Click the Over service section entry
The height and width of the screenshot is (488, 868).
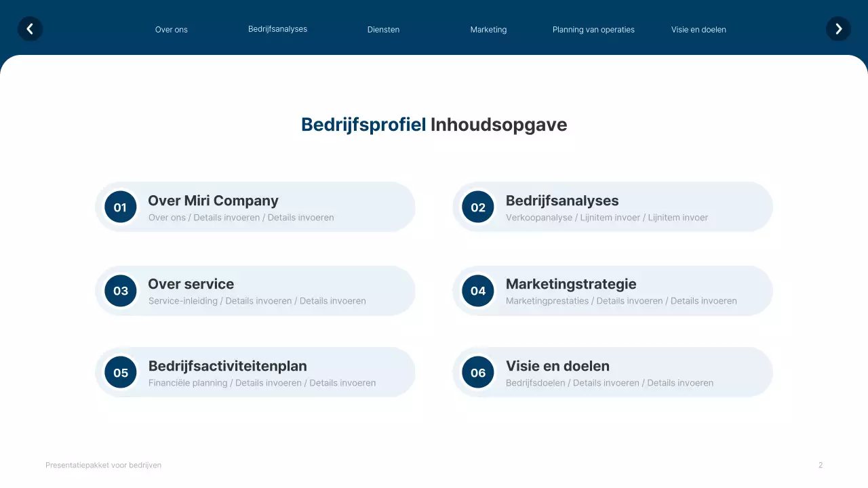click(x=191, y=284)
